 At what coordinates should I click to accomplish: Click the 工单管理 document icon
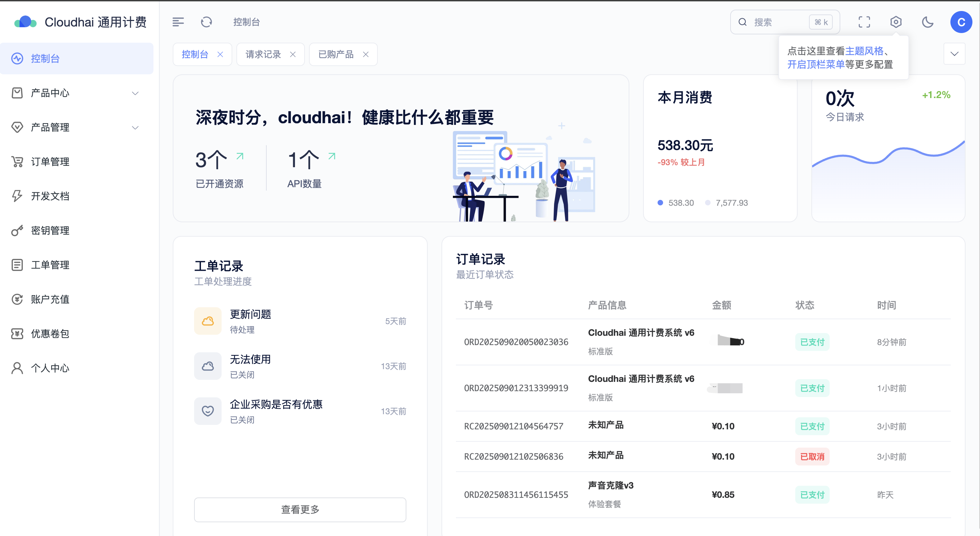pos(17,265)
